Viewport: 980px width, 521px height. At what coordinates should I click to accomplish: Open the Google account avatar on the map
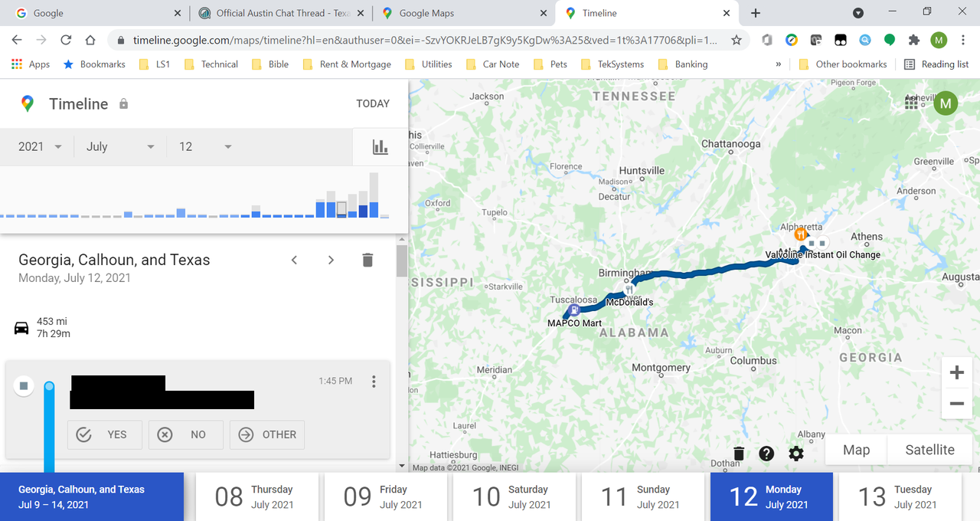point(946,103)
